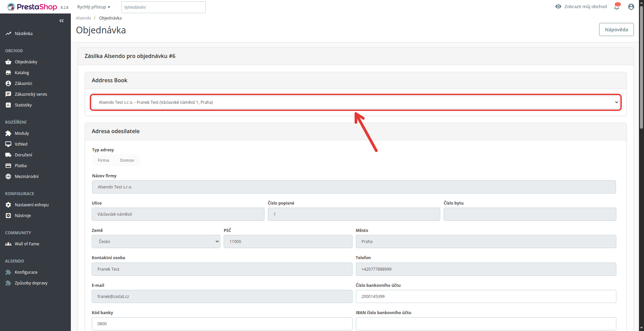Open the Address Book dropdown
644x331 pixels.
356,102
